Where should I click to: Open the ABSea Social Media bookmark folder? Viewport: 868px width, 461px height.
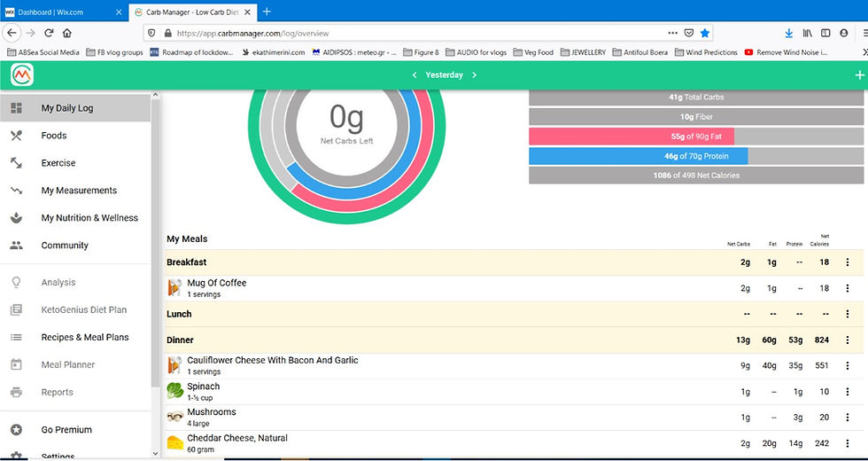click(x=43, y=52)
